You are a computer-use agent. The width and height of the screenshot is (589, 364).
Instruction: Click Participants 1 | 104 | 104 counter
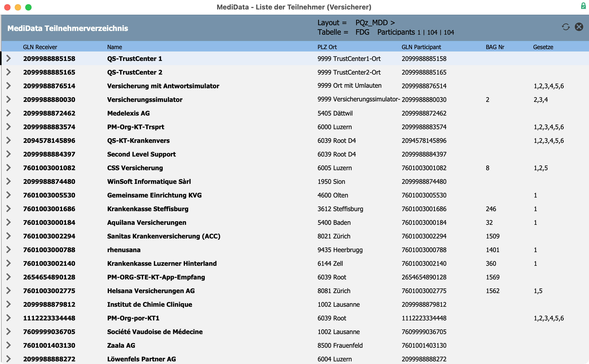(416, 32)
